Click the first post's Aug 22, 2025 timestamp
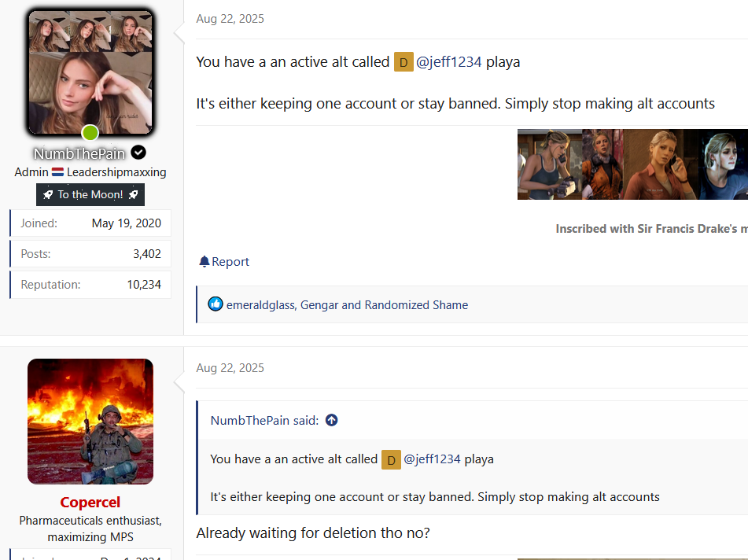This screenshot has height=560, width=748. (x=230, y=19)
